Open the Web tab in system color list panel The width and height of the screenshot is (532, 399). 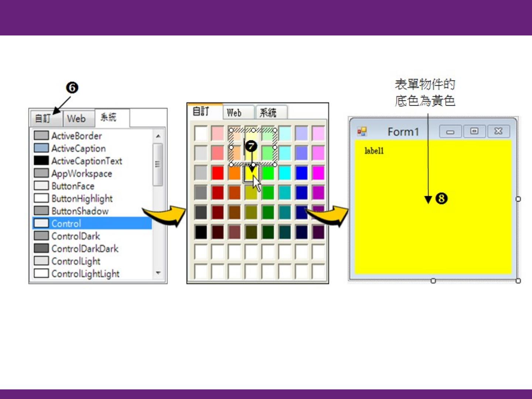pos(76,119)
